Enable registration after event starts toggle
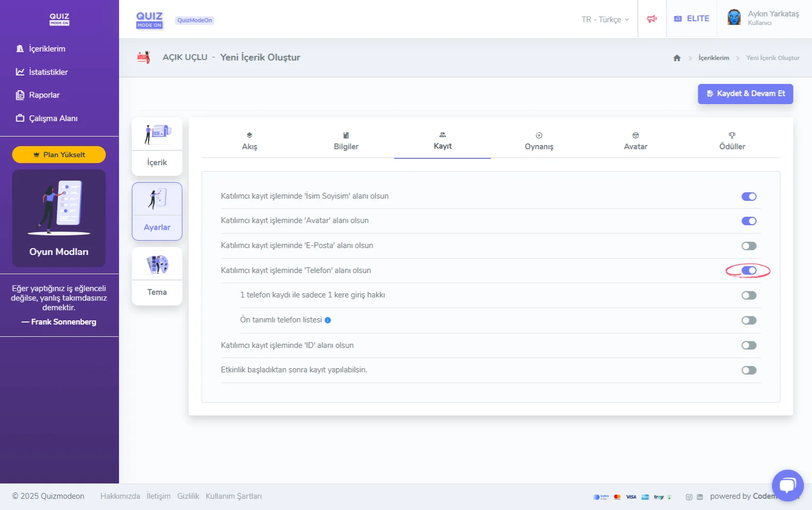The height and width of the screenshot is (510, 812). click(x=749, y=370)
